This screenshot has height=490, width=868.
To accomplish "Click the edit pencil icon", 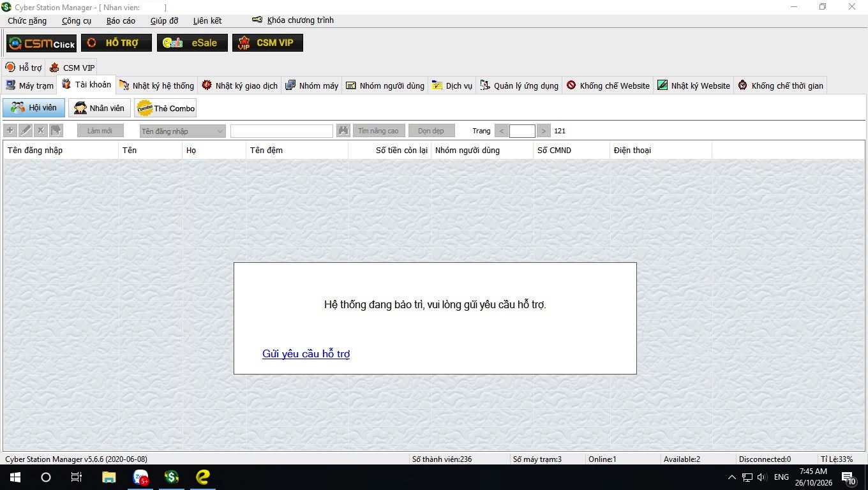I will [26, 131].
